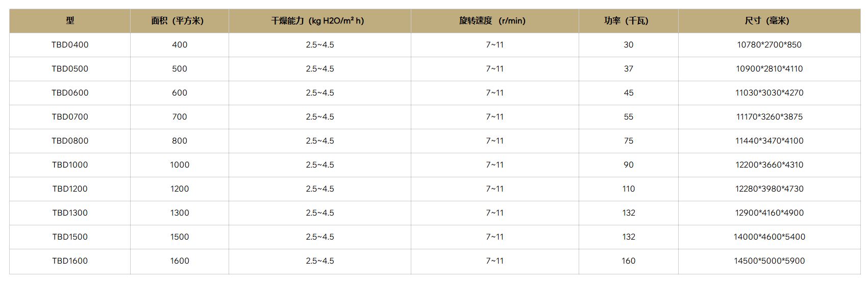868x281 pixels.
Task: Click the area value 500
Action: point(179,69)
